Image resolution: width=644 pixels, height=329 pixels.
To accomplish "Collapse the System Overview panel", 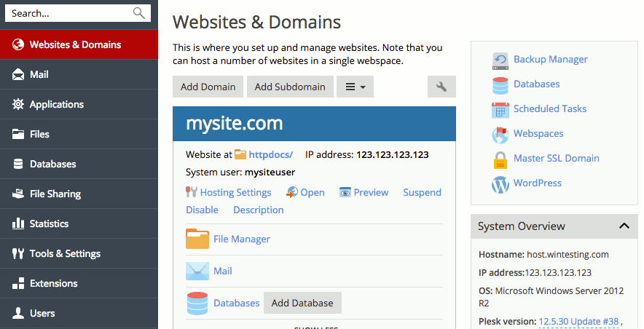I will tap(624, 226).
